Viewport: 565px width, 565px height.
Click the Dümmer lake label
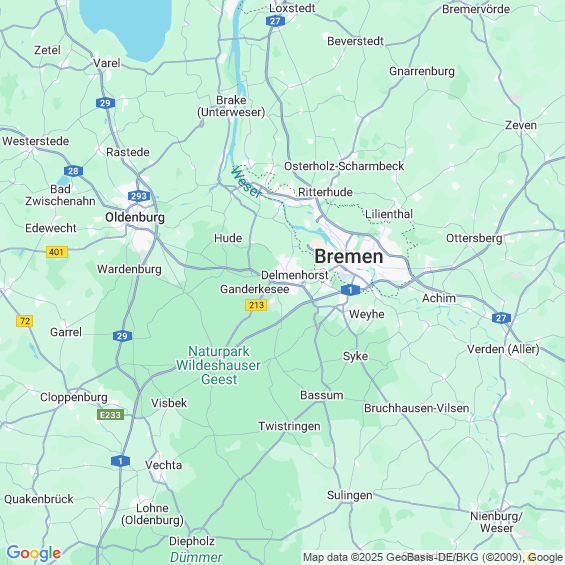[196, 557]
